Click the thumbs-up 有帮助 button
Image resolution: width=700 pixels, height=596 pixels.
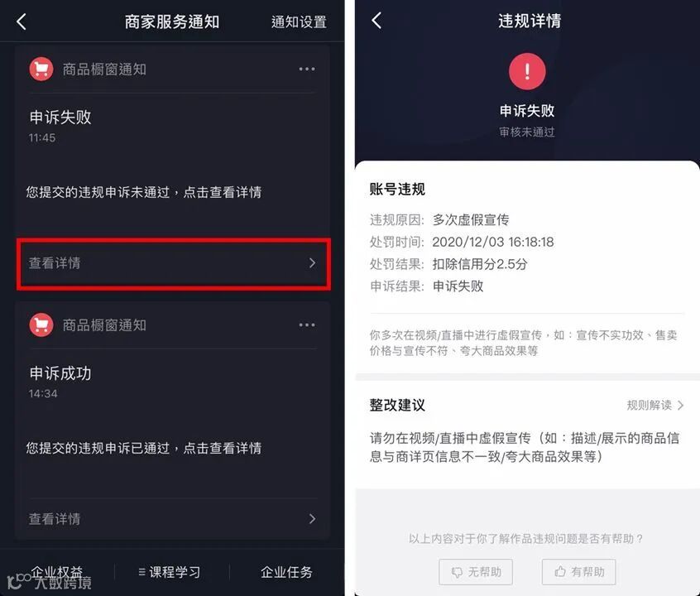[578, 572]
